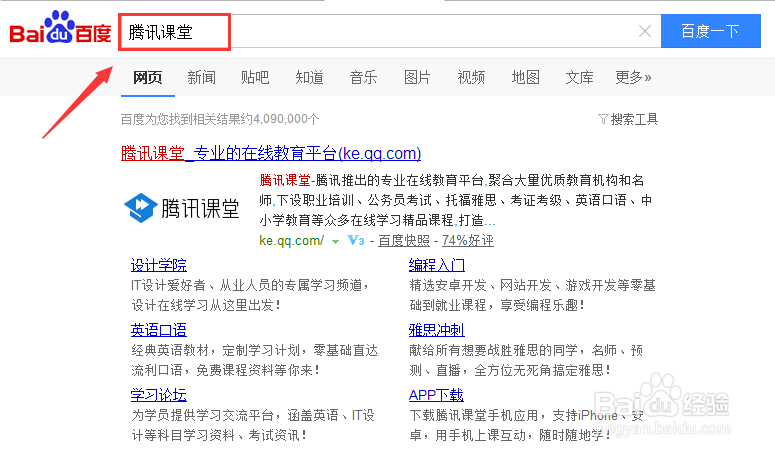This screenshot has height=456, width=775.
Task: Select the 网页 tab
Action: coord(148,78)
